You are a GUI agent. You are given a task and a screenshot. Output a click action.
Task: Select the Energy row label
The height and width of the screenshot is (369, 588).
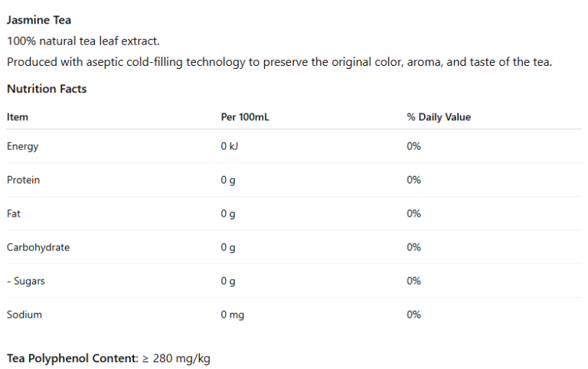point(22,146)
